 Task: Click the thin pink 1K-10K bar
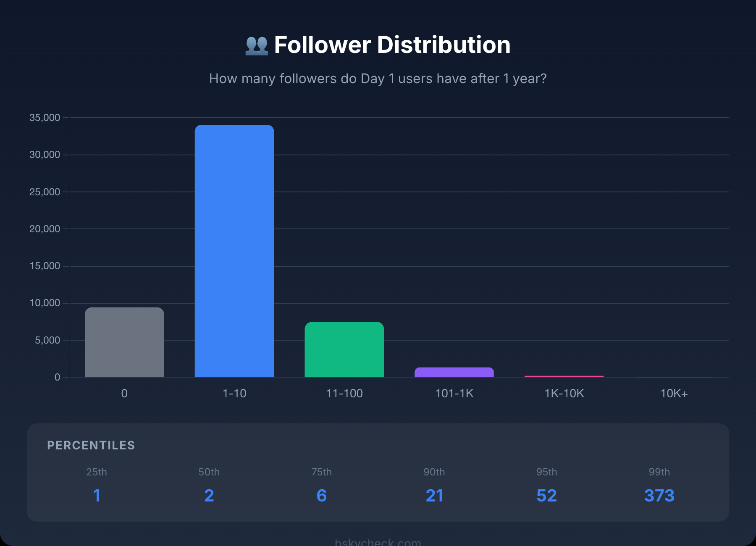(564, 376)
